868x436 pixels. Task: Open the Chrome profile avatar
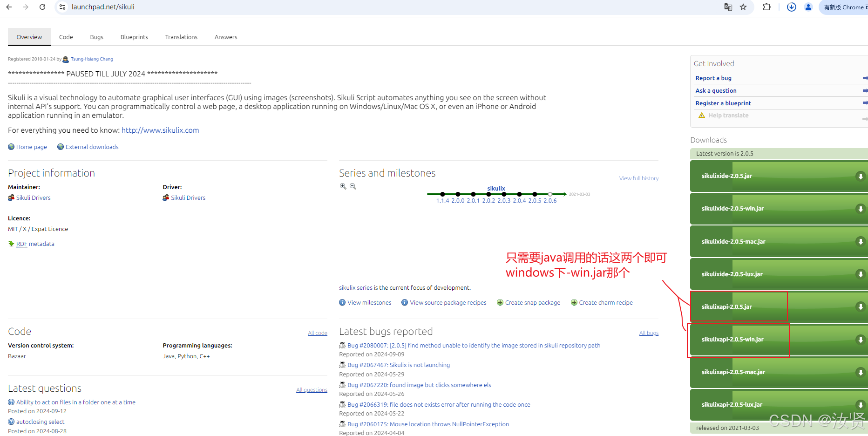pos(808,7)
